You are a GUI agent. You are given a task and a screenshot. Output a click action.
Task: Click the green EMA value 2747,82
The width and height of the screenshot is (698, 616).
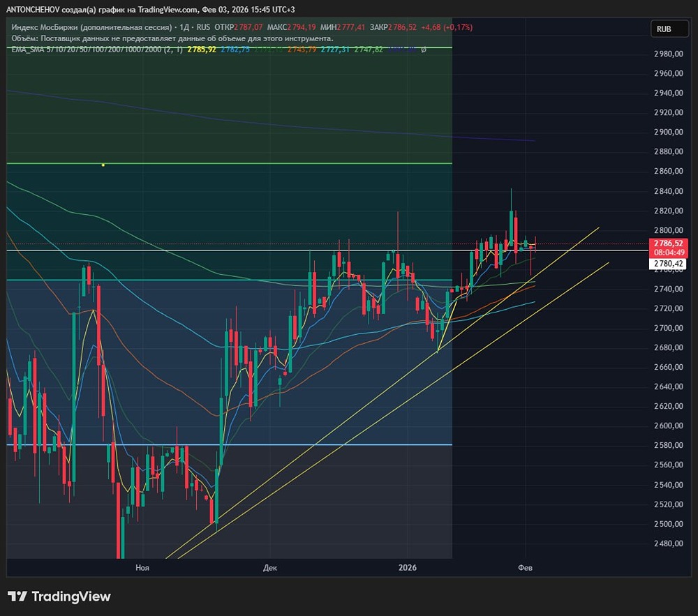(369, 50)
